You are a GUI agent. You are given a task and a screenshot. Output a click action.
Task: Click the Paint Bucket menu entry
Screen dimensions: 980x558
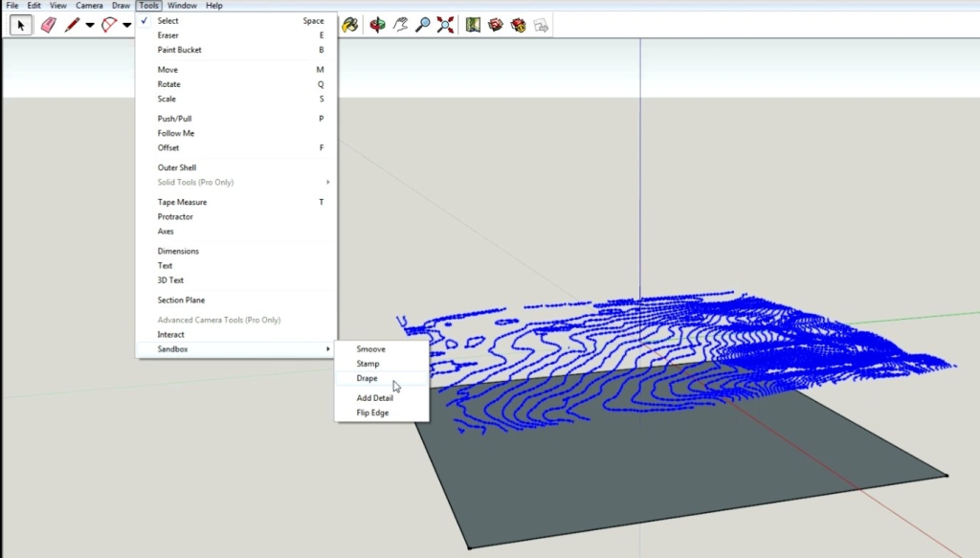point(182,50)
